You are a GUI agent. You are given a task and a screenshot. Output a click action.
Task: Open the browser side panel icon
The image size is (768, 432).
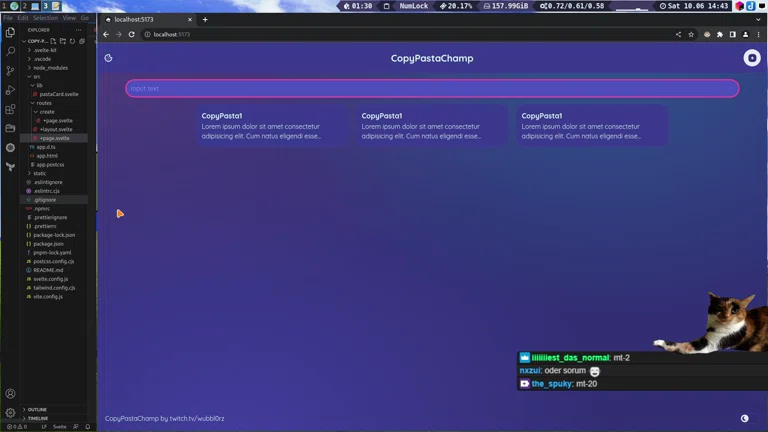tap(733, 34)
